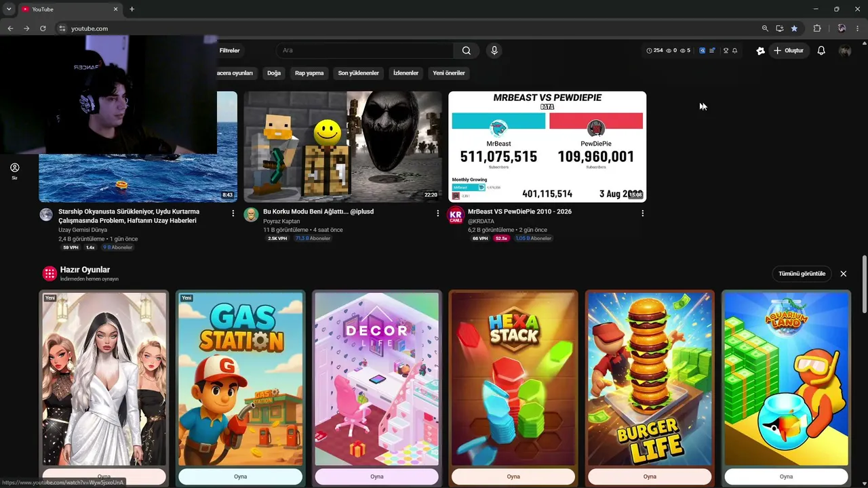This screenshot has width=868, height=488.
Task: Play the Hexa Stack game via Oyna
Action: 513,476
